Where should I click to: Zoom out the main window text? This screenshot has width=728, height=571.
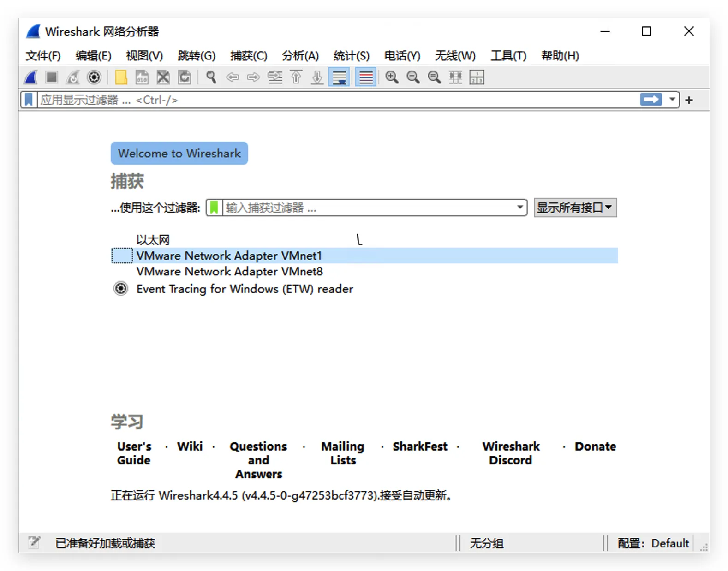pos(413,77)
